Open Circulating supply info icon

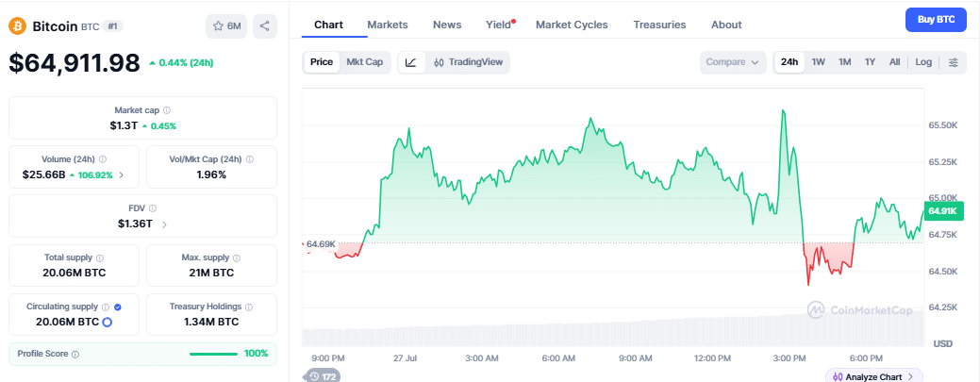[x=106, y=307]
